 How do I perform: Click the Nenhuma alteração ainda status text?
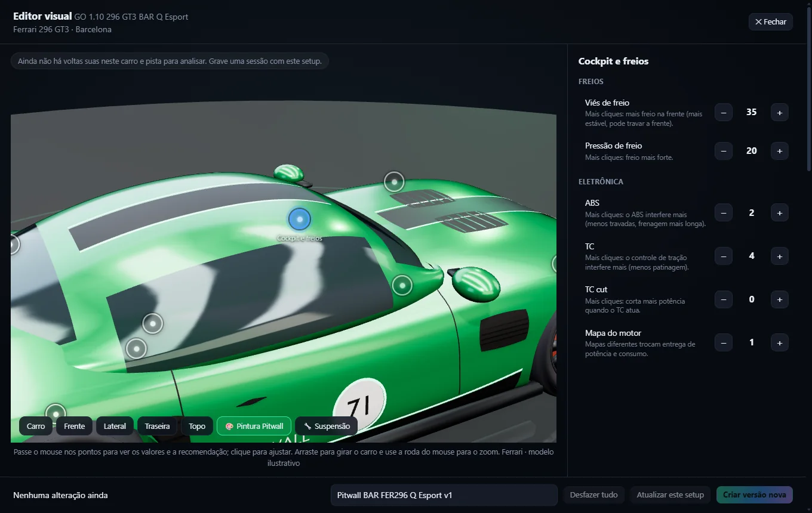coord(60,495)
